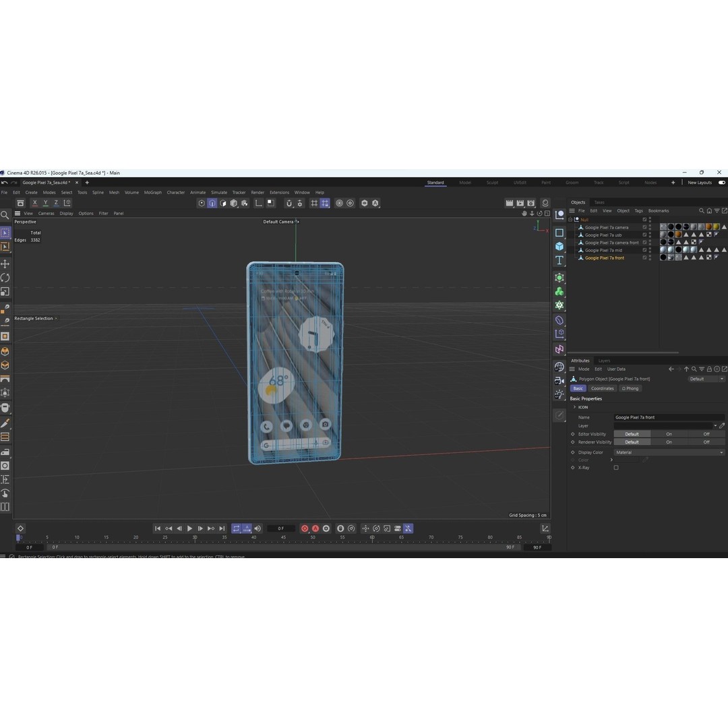Play the animation forward
This screenshot has height=728, width=728.
[189, 528]
